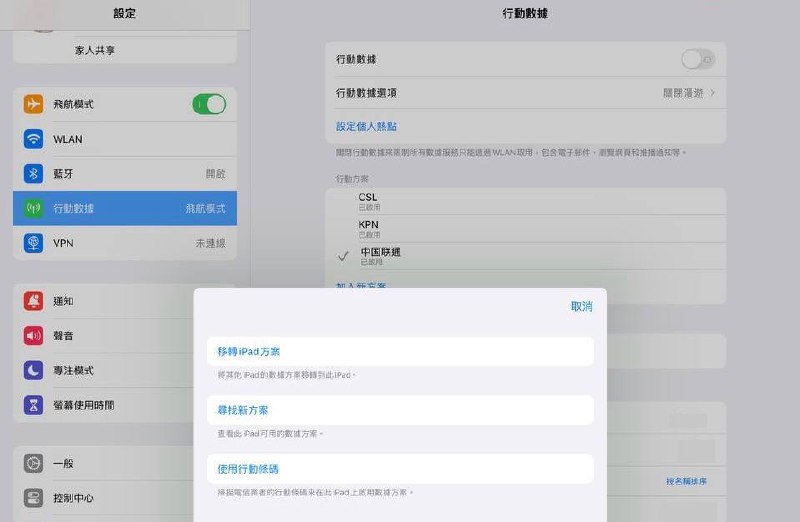Tap the 設定個人熱點 link
Image resolution: width=800 pixels, height=522 pixels.
click(x=366, y=127)
